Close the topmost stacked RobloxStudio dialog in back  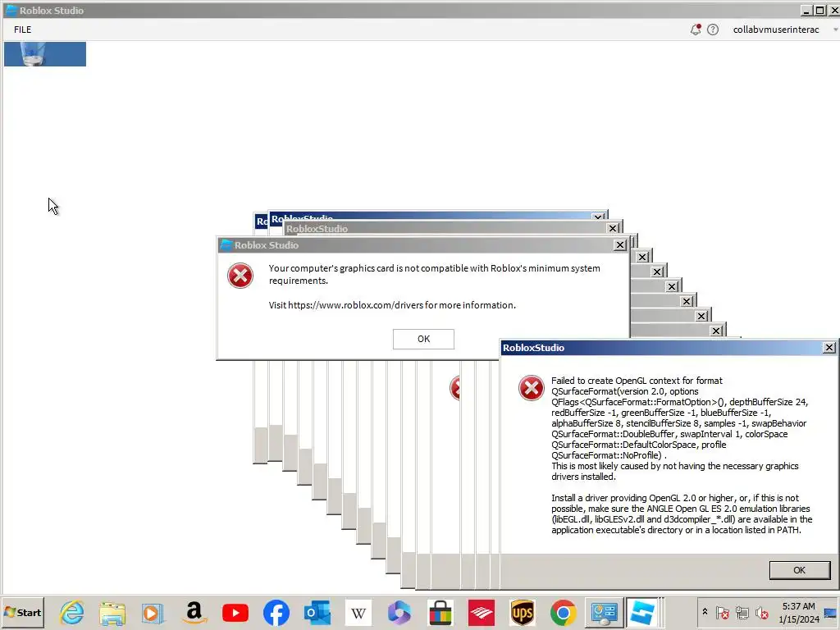point(598,217)
